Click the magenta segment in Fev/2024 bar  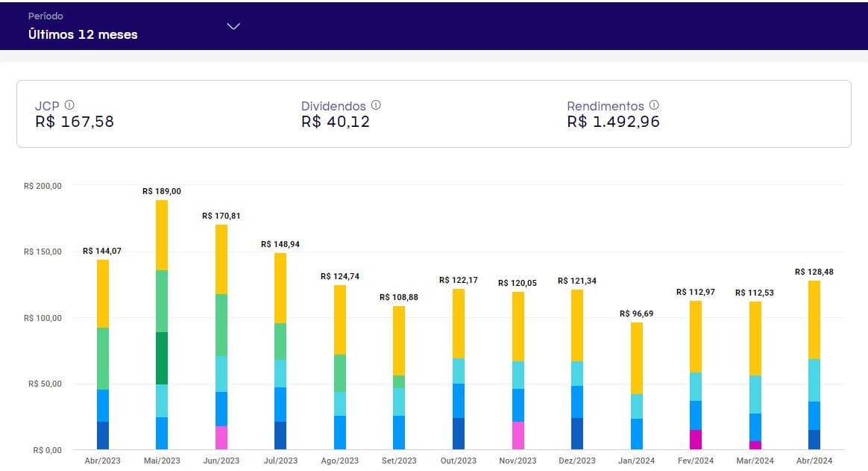[696, 440]
